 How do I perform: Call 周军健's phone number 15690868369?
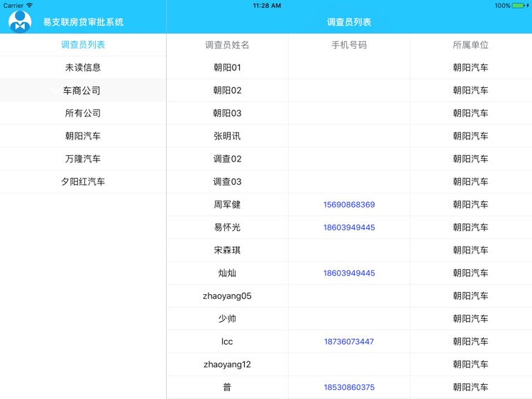tap(349, 204)
